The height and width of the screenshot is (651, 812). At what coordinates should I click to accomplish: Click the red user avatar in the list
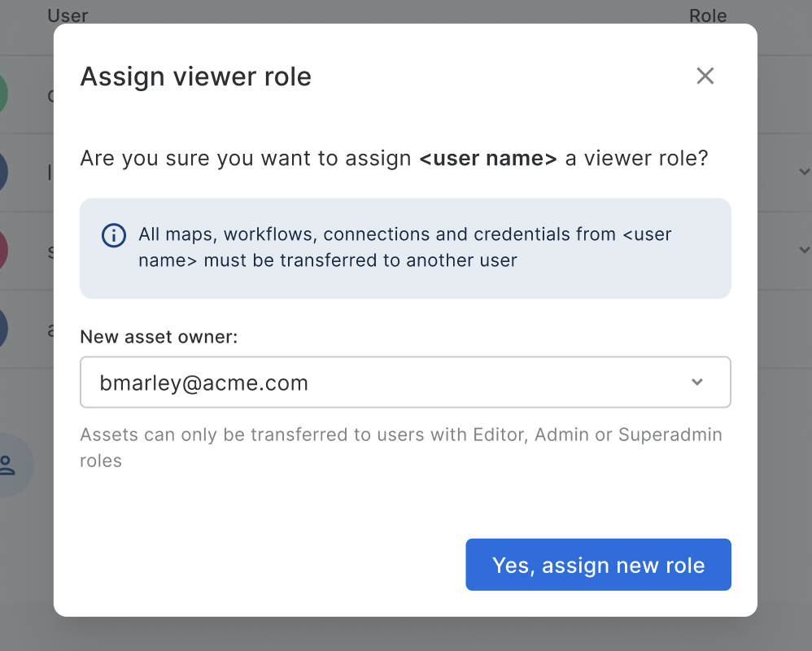(3, 251)
